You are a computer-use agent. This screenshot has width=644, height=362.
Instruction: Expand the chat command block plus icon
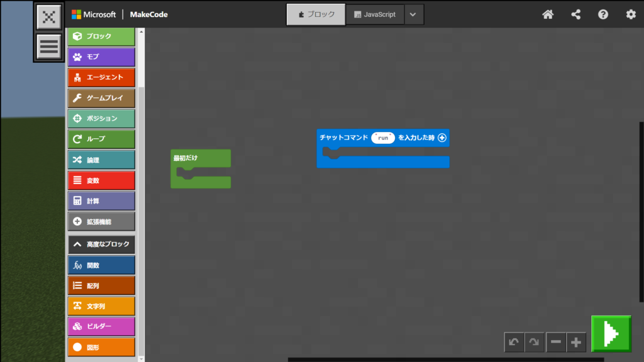(442, 138)
